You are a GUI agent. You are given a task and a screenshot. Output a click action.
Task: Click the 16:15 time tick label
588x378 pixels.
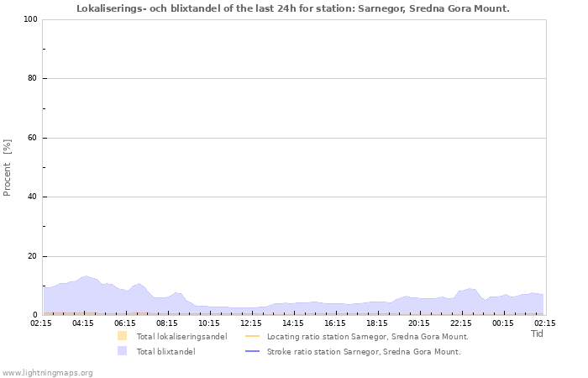tap(335, 323)
